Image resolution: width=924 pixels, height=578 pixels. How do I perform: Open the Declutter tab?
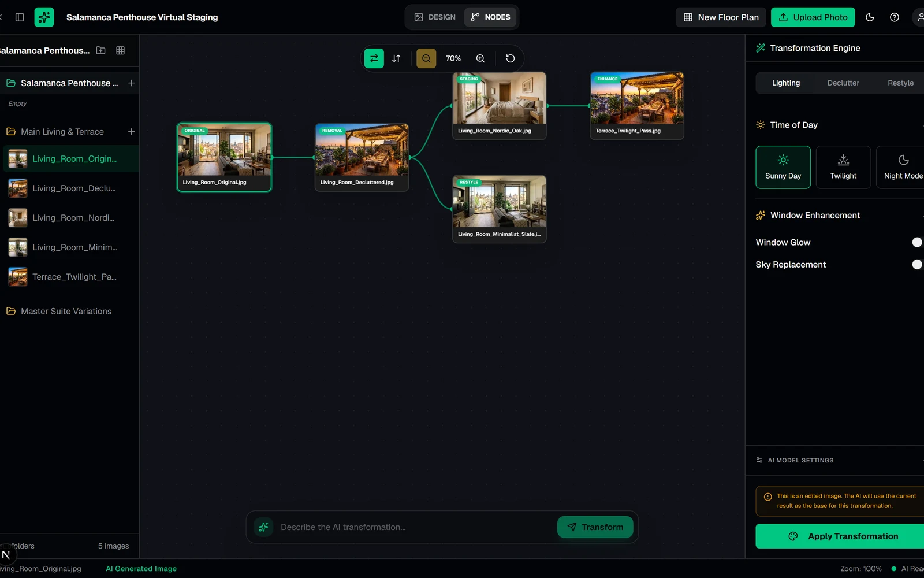pyautogui.click(x=843, y=83)
